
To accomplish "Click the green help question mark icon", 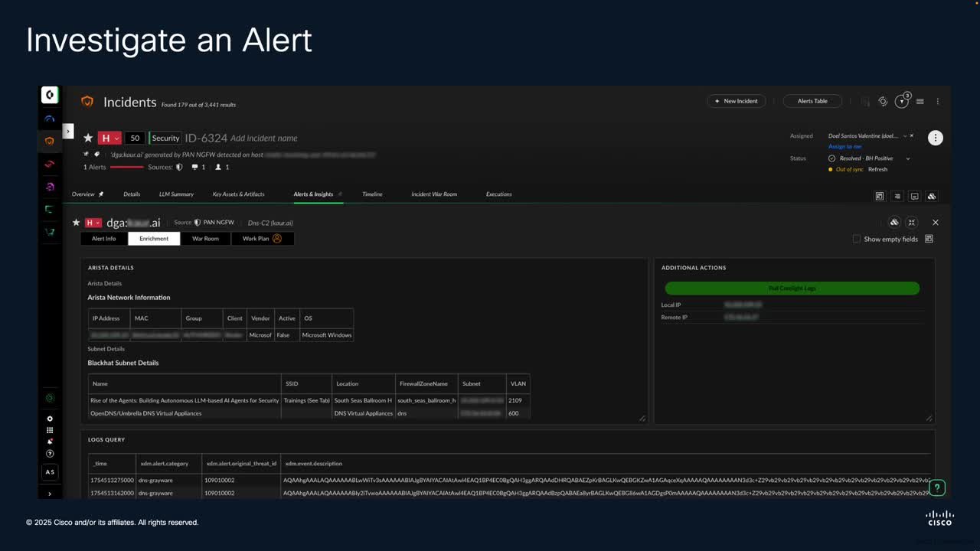I will (937, 487).
